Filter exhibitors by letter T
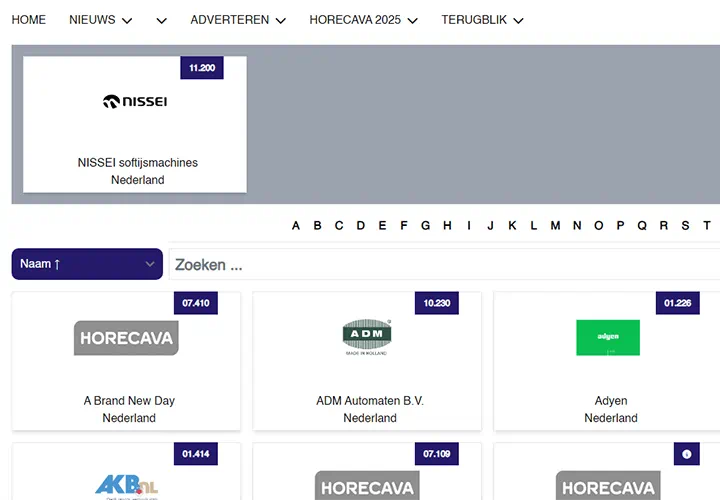720x500 pixels. click(x=707, y=225)
